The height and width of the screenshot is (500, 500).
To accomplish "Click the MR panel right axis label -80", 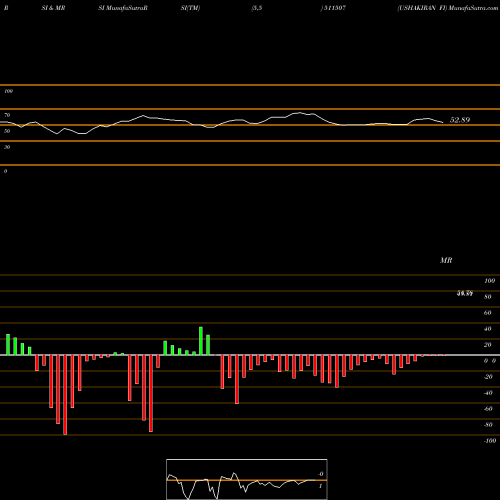I will coord(488,425).
